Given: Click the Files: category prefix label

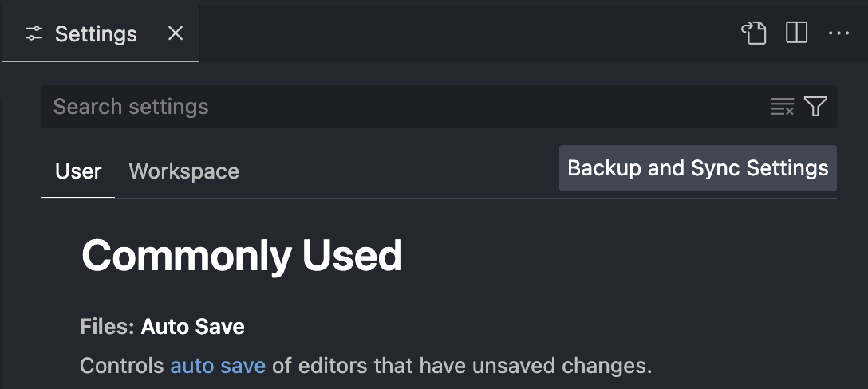Looking at the screenshot, I should tap(108, 326).
